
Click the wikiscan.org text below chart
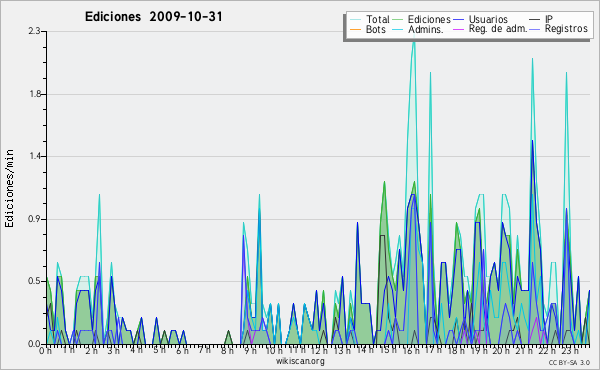[x=300, y=361]
